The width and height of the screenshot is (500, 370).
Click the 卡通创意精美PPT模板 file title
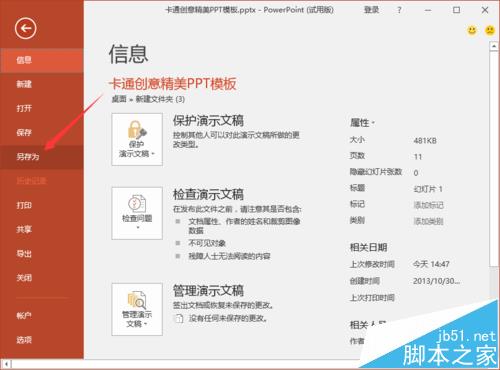(x=173, y=84)
